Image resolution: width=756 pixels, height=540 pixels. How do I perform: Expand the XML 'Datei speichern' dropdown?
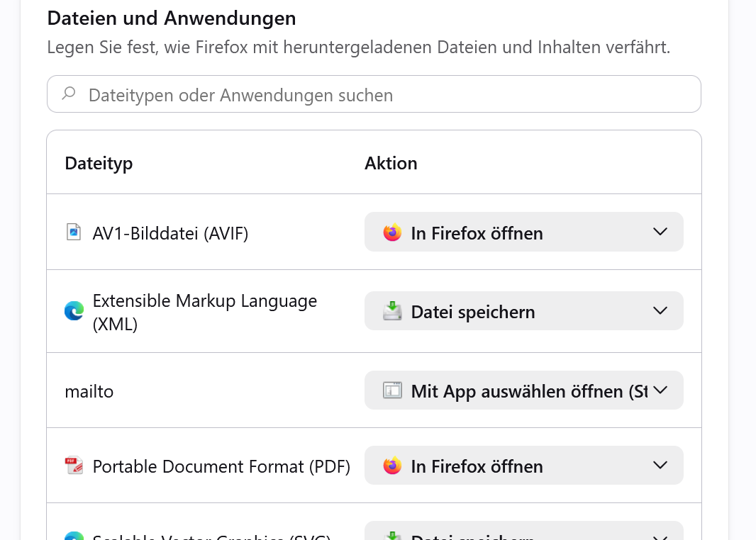(x=523, y=310)
